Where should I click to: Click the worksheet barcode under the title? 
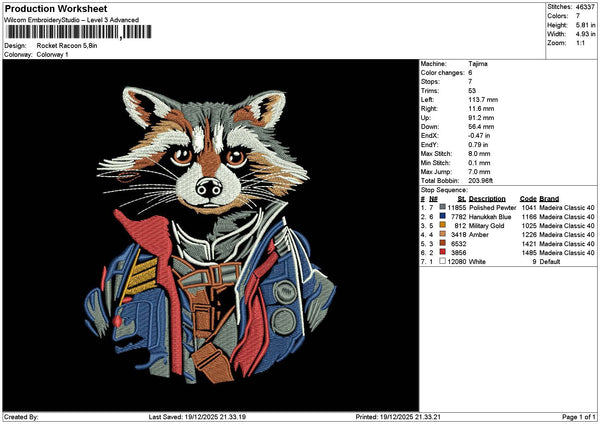pyautogui.click(x=79, y=32)
